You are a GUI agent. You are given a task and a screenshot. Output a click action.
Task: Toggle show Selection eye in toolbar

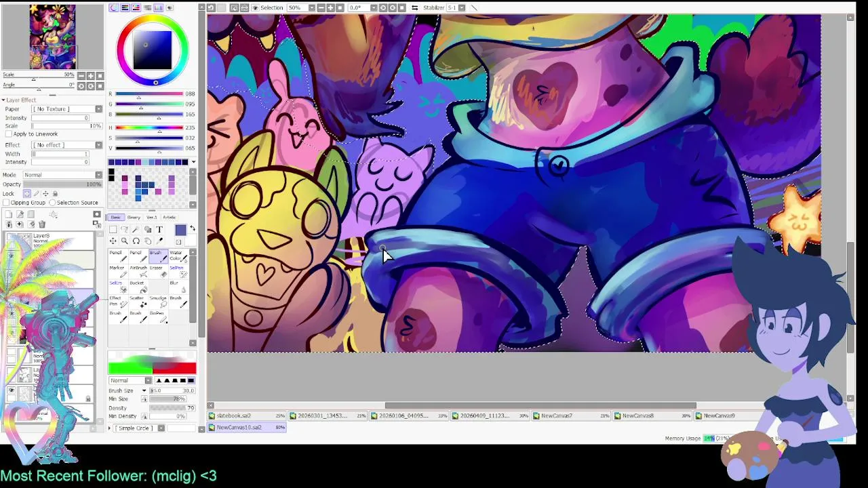coord(255,7)
